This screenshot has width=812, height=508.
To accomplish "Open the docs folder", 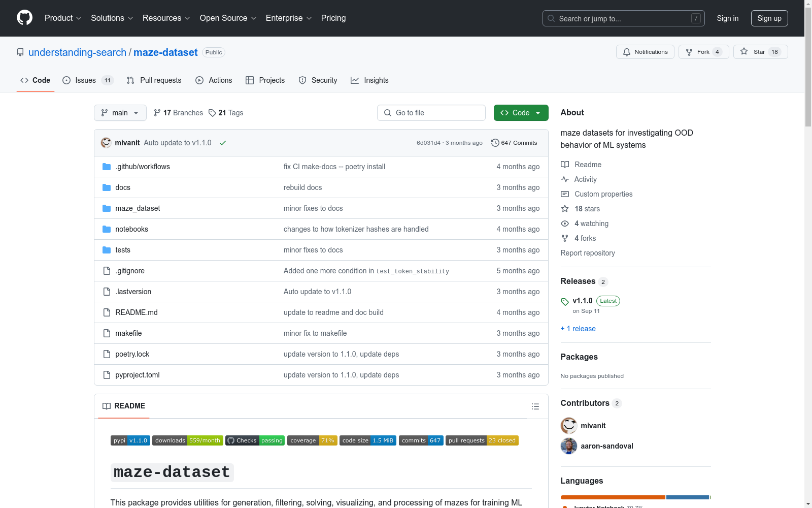I will click(x=123, y=187).
